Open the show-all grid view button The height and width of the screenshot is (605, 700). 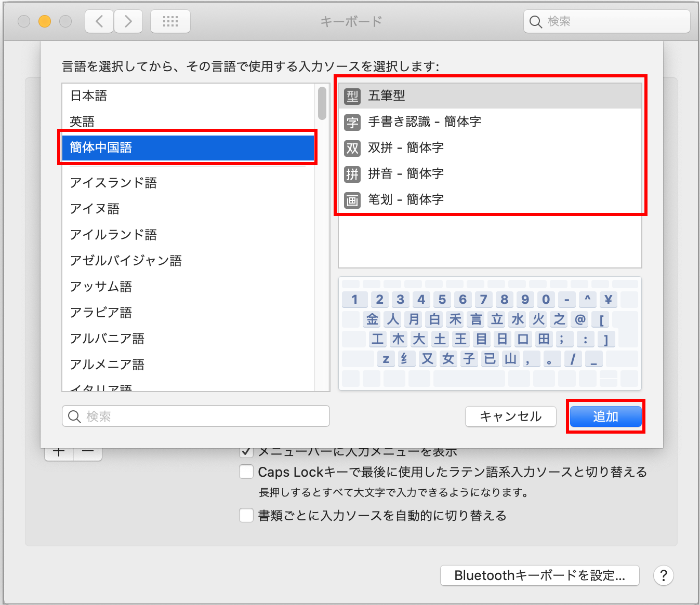(170, 21)
